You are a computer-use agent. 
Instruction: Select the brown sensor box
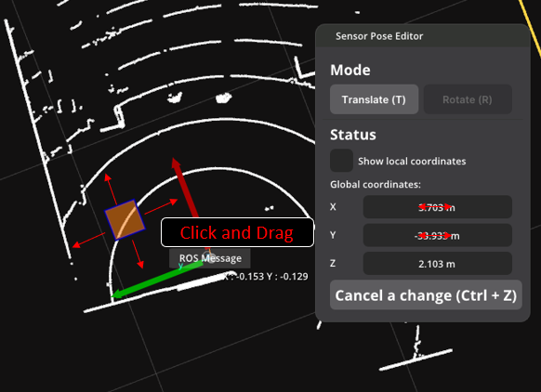(x=125, y=219)
